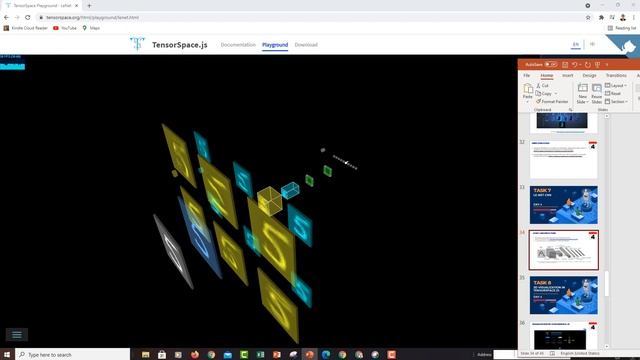Open the yellow cube layer in the 3D model
The width and height of the screenshot is (640, 360).
(269, 201)
